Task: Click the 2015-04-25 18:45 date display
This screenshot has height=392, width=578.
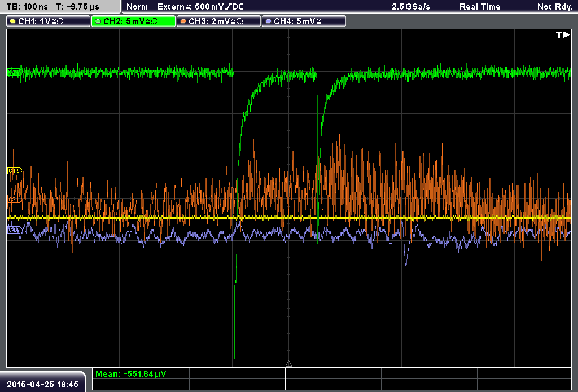Action: pos(42,384)
